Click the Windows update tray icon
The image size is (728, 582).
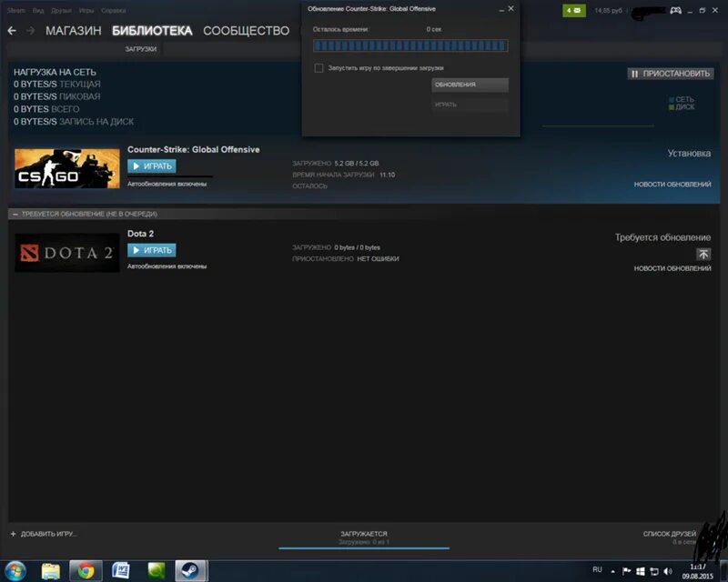click(x=641, y=571)
